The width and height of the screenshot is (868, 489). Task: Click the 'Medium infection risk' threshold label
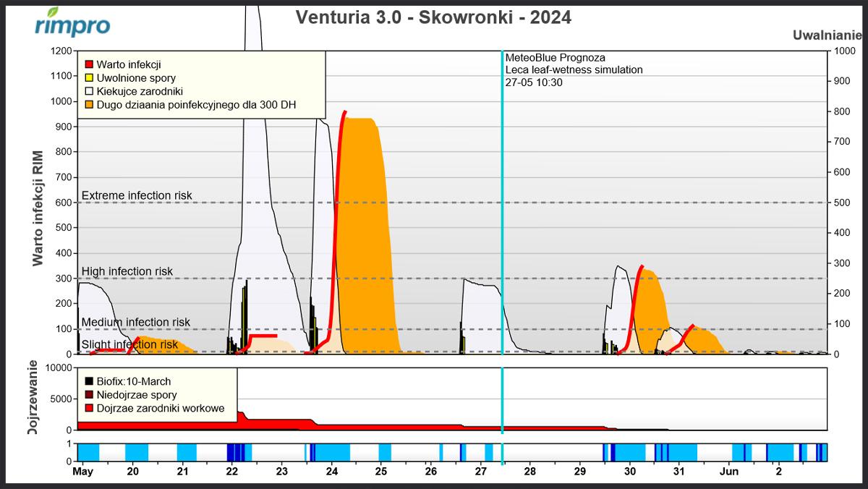(x=135, y=323)
